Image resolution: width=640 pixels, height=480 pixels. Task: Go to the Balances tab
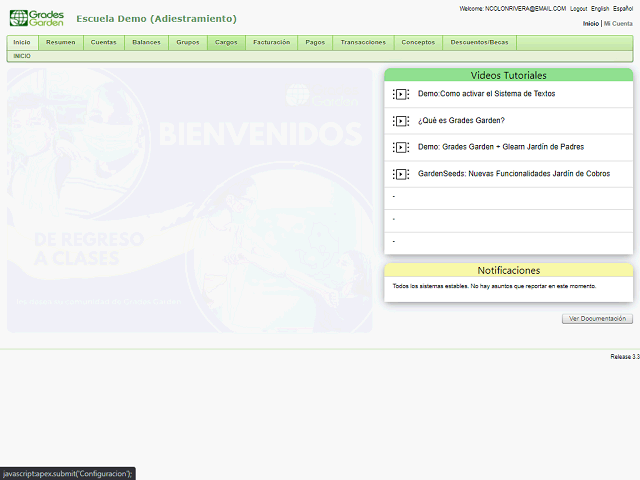147,42
